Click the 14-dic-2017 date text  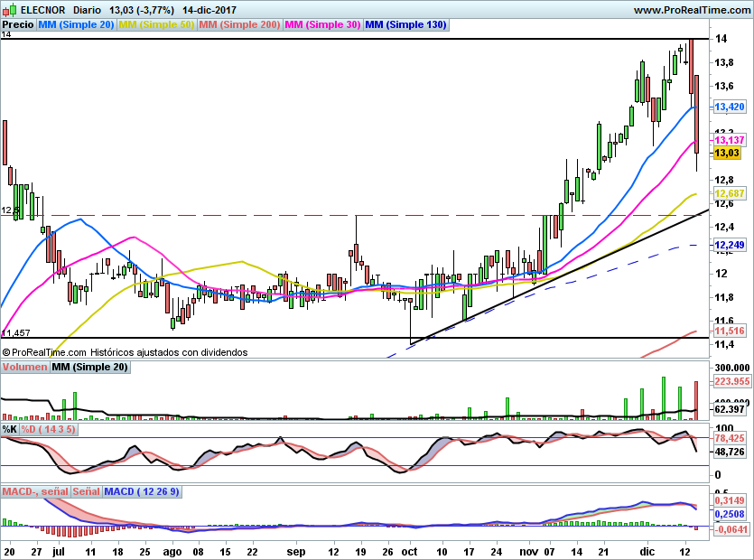point(209,10)
